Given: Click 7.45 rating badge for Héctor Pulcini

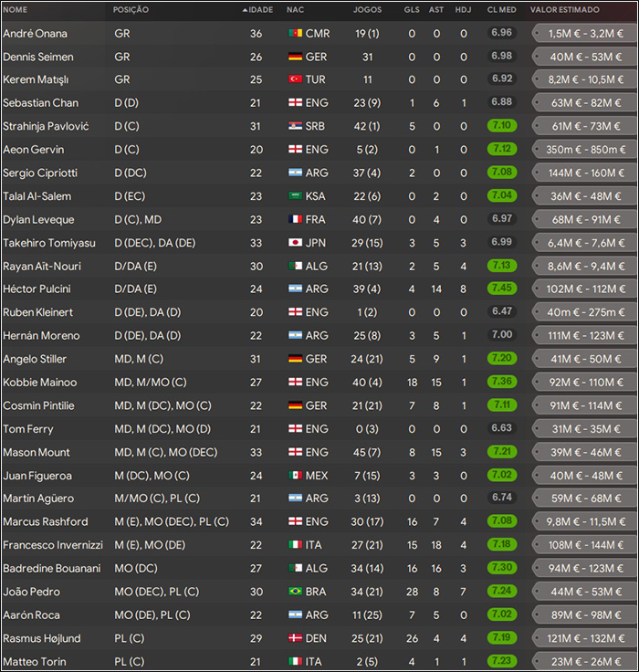Looking at the screenshot, I should coord(502,288).
